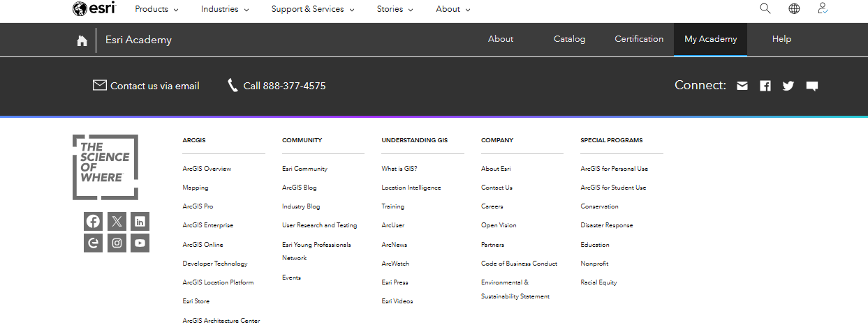
Task: Open ArcGIS Blog footer link
Action: (x=300, y=188)
